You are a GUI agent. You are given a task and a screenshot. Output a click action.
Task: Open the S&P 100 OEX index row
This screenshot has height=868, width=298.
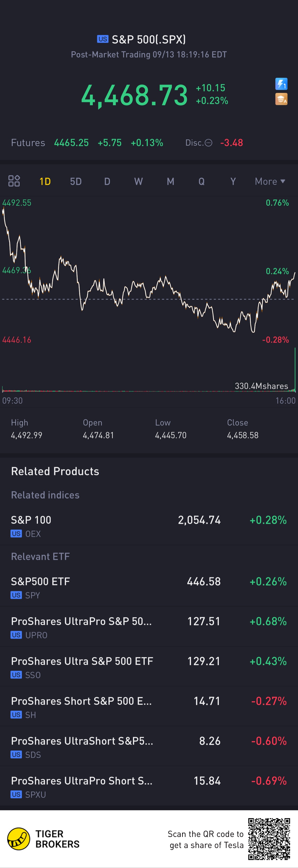149,525
